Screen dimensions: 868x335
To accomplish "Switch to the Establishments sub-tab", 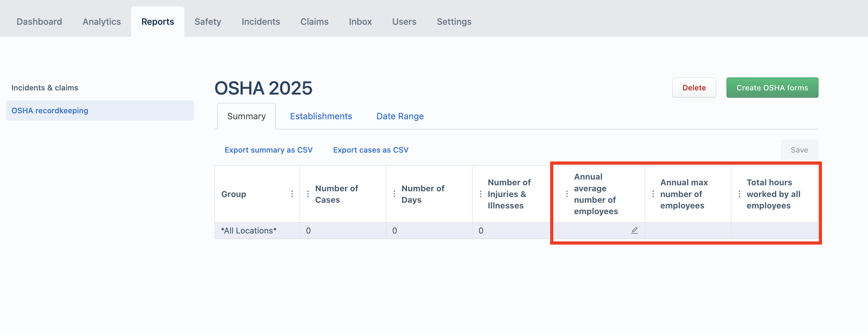I will point(321,116).
